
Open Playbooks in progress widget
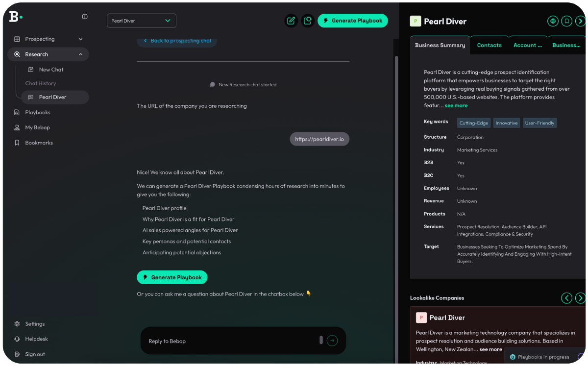(x=545, y=357)
